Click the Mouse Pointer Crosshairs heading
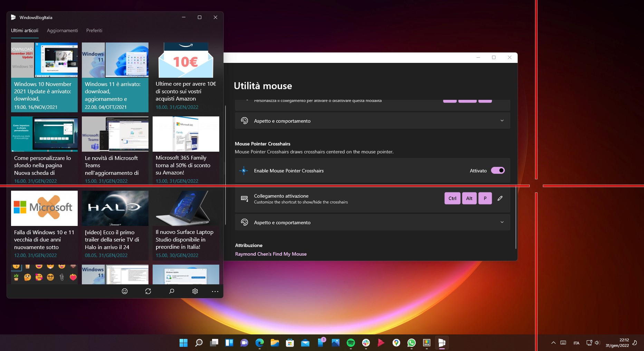The image size is (644, 351). [262, 144]
